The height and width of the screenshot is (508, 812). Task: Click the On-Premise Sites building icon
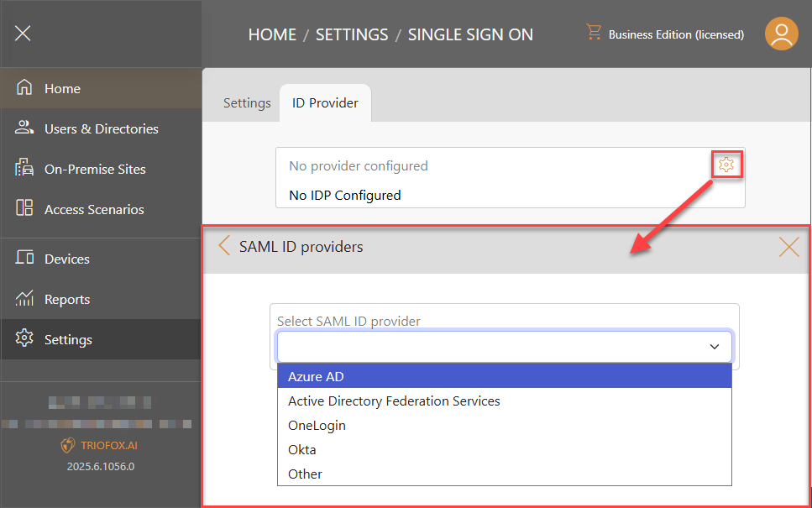click(x=24, y=168)
